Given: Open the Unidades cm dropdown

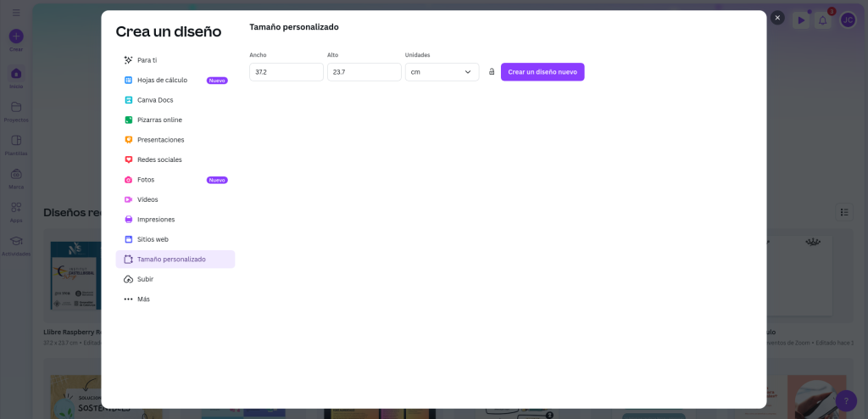Looking at the screenshot, I should coord(442,72).
